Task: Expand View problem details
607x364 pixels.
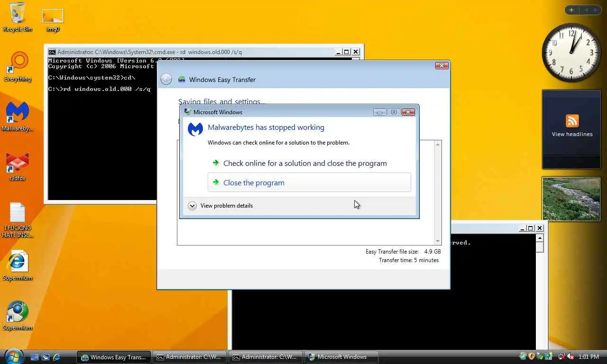Action: pyautogui.click(x=221, y=206)
